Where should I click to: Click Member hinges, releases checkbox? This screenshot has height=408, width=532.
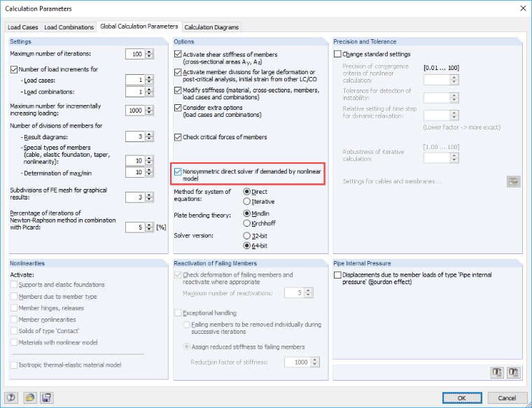pos(14,308)
